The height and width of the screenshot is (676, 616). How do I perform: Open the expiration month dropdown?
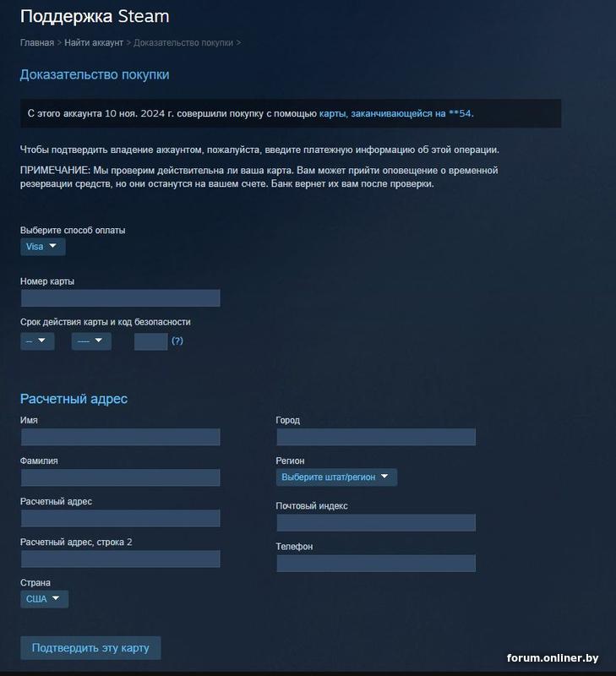(37, 341)
